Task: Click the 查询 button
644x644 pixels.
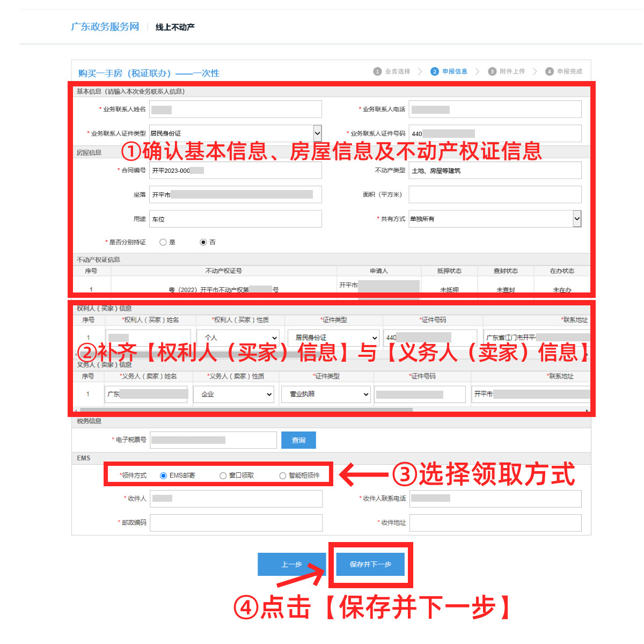Action: 298,440
